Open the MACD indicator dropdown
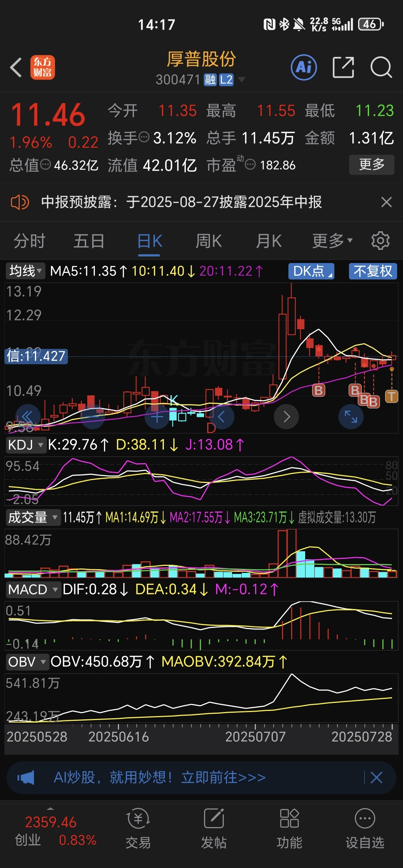 [33, 590]
